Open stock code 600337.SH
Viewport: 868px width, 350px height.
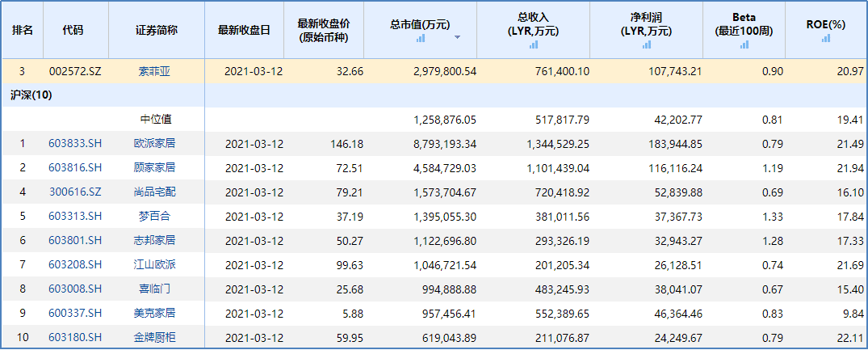click(x=75, y=313)
